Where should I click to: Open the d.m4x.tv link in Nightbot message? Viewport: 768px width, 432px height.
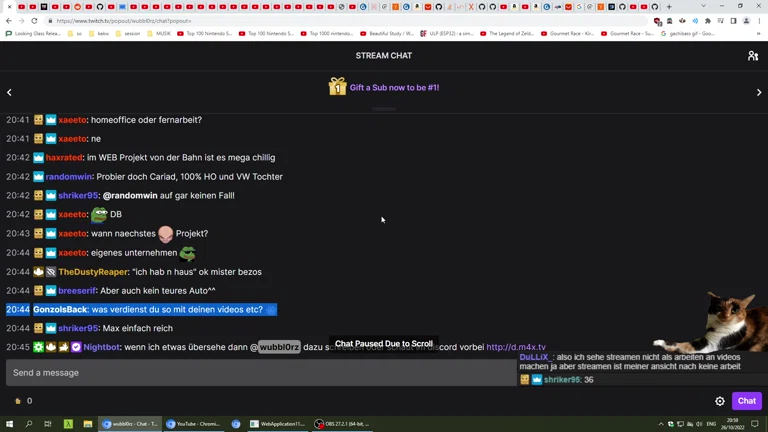515,347
